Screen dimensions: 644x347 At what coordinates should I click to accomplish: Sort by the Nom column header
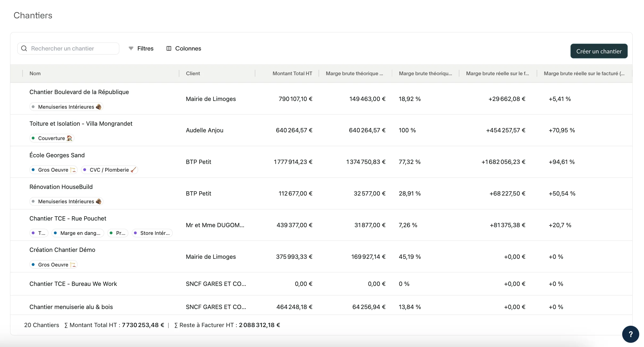[35, 73]
